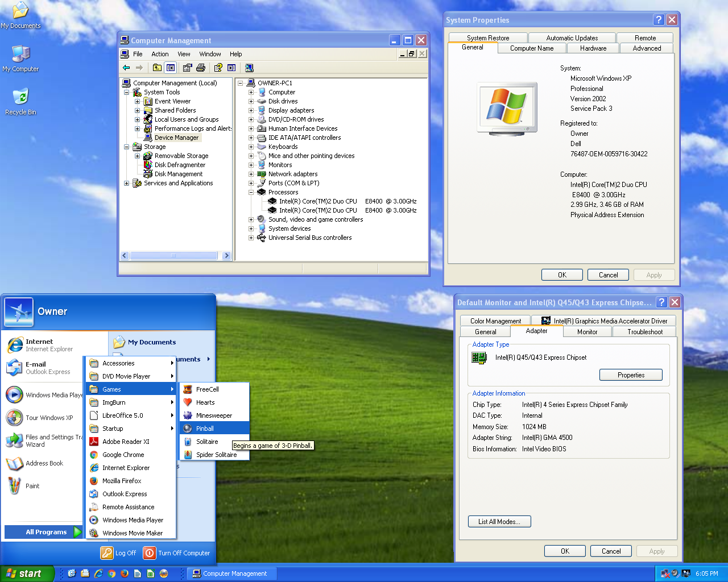Open the Troubleshoot tab in monitor properties
Image resolution: width=728 pixels, height=582 pixels.
[x=645, y=332]
